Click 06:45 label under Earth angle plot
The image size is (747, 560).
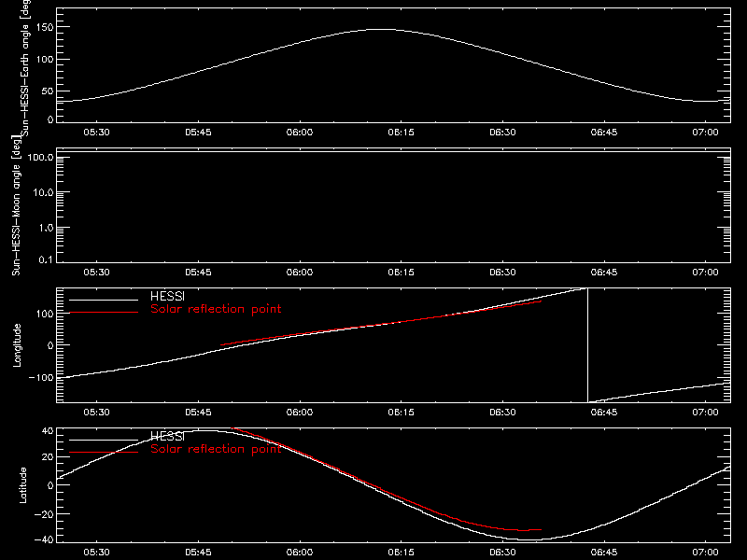tap(604, 133)
